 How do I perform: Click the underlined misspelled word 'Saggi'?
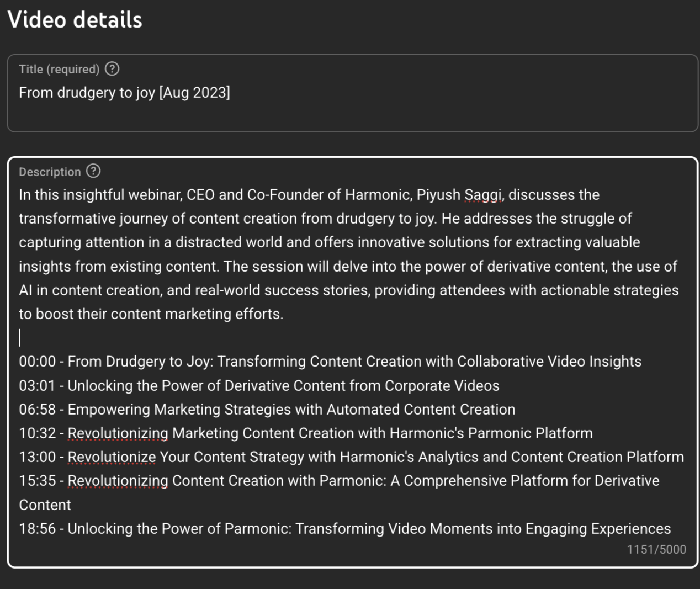point(483,195)
